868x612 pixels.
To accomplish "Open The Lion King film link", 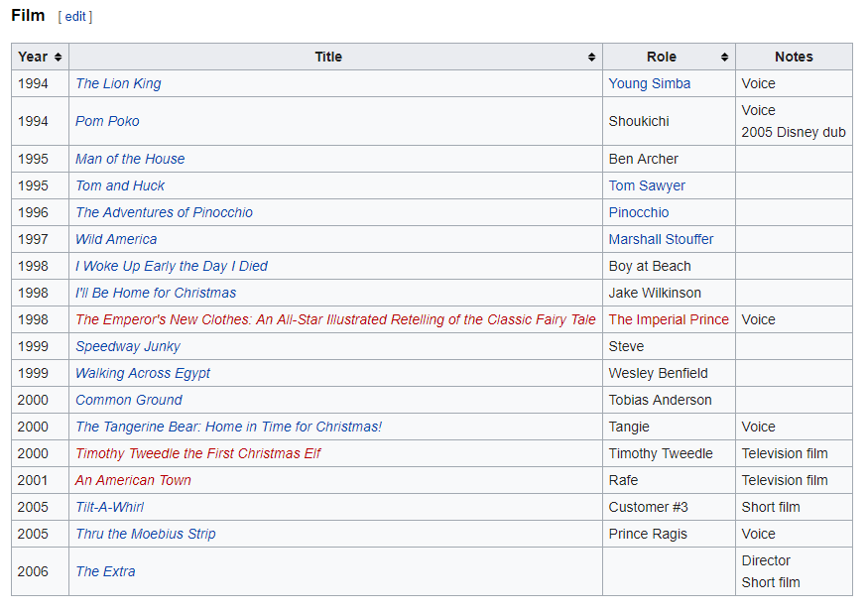I will pyautogui.click(x=118, y=83).
